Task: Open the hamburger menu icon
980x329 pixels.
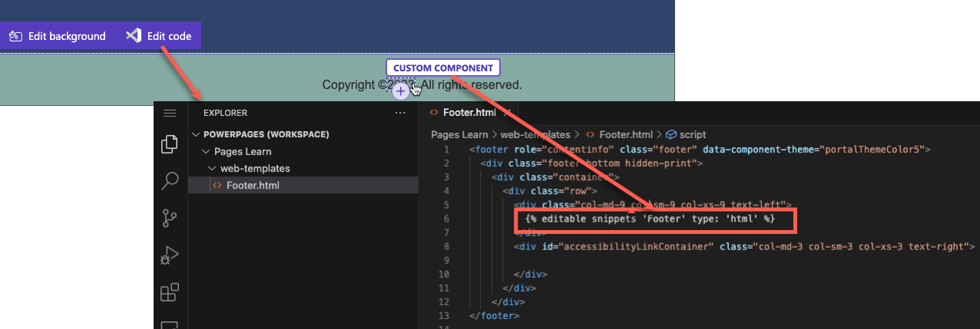Action: coord(170,113)
